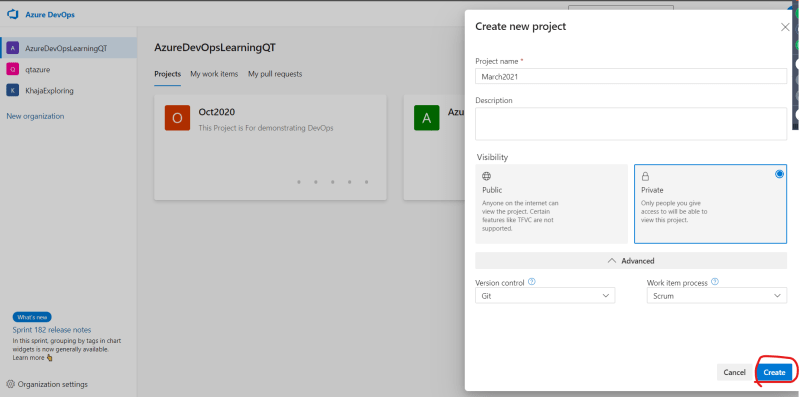The image size is (799, 397).
Task: Click the Azure DevOps logo icon
Action: click(x=13, y=14)
